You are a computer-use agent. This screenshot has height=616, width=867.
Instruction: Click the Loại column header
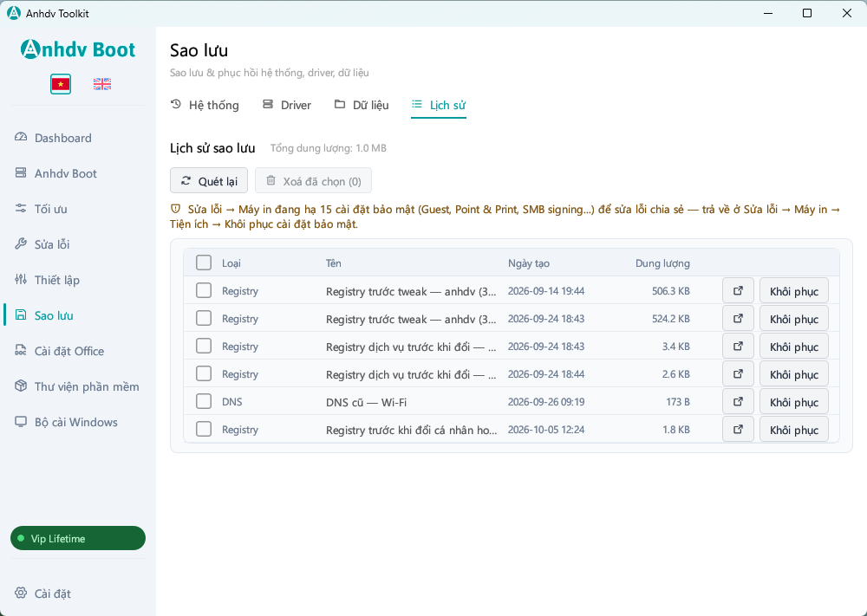coord(231,263)
